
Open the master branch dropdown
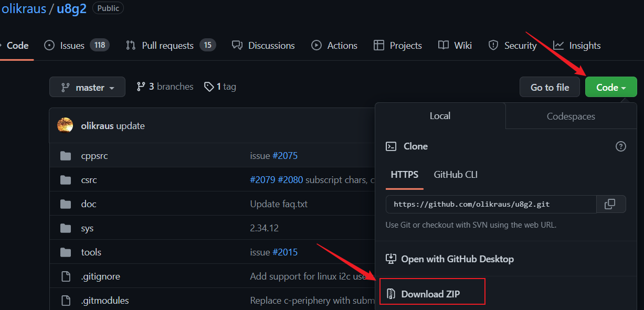pyautogui.click(x=87, y=87)
